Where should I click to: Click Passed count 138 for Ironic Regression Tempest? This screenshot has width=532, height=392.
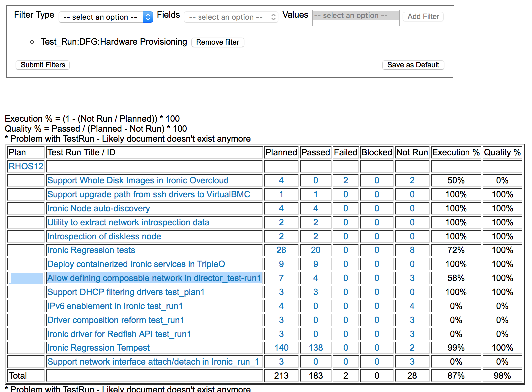point(316,348)
